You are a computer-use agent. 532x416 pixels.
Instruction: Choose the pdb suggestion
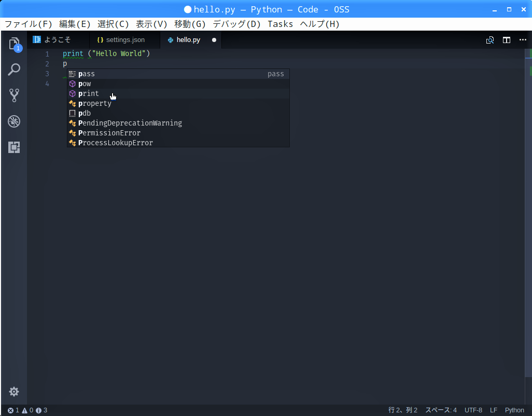[x=178, y=113]
